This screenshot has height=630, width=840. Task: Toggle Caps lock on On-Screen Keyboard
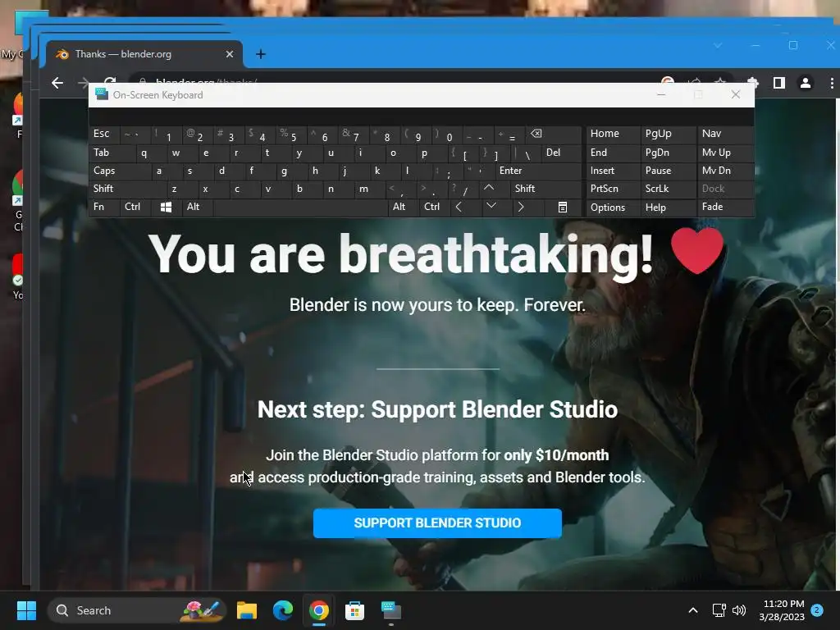click(x=120, y=171)
